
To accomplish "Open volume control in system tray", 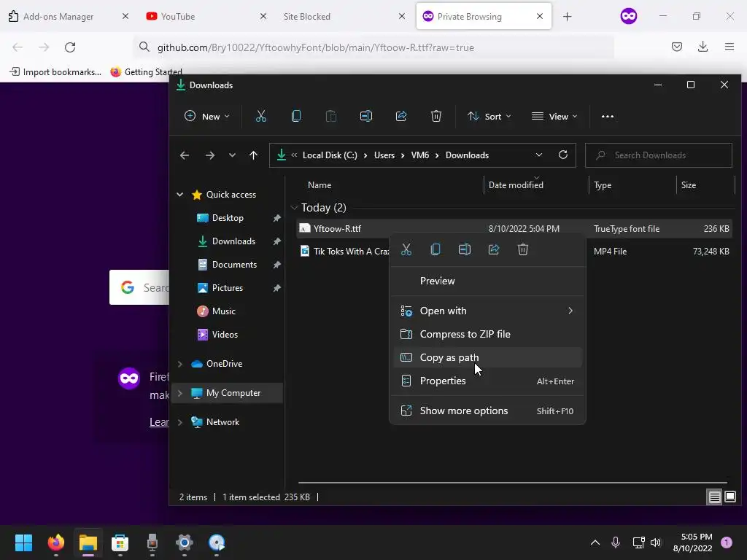I will coord(656,542).
